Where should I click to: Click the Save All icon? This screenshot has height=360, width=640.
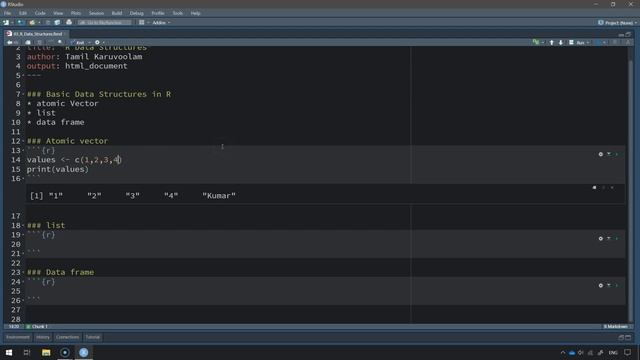[x=57, y=22]
